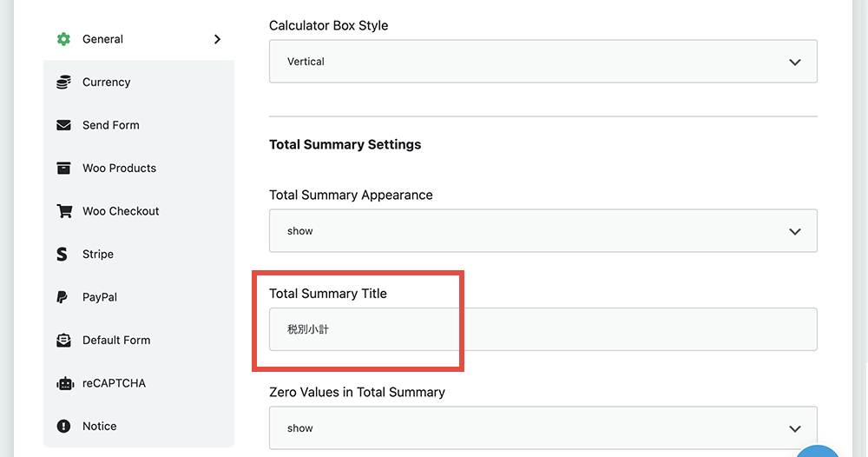Select the Default Form icon
This screenshot has width=868, height=457.
[63, 340]
